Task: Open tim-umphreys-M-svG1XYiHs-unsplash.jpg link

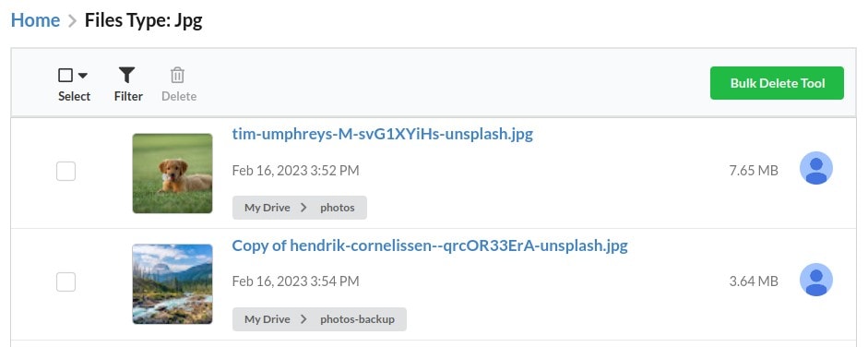Action: (382, 134)
